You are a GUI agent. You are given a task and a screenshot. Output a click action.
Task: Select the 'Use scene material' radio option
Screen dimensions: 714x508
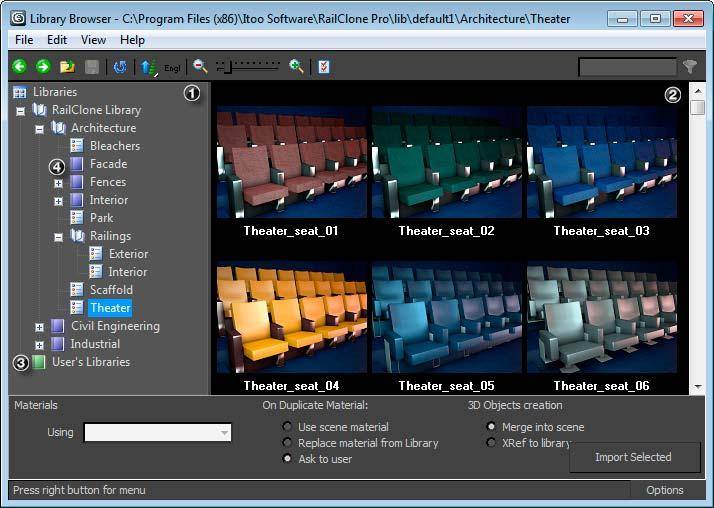coord(288,427)
